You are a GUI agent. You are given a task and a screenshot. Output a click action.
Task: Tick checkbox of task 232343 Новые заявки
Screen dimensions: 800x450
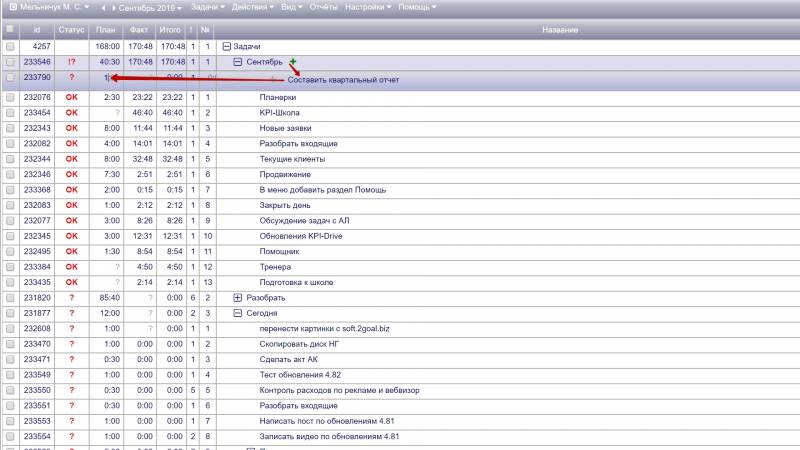tap(10, 128)
